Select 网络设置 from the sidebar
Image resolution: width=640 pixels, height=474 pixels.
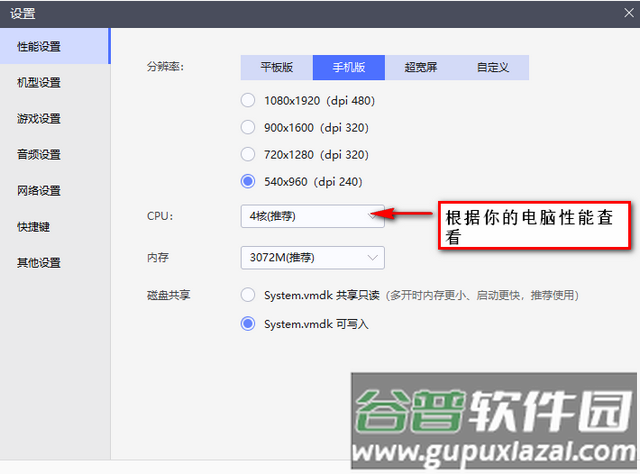tap(40, 191)
